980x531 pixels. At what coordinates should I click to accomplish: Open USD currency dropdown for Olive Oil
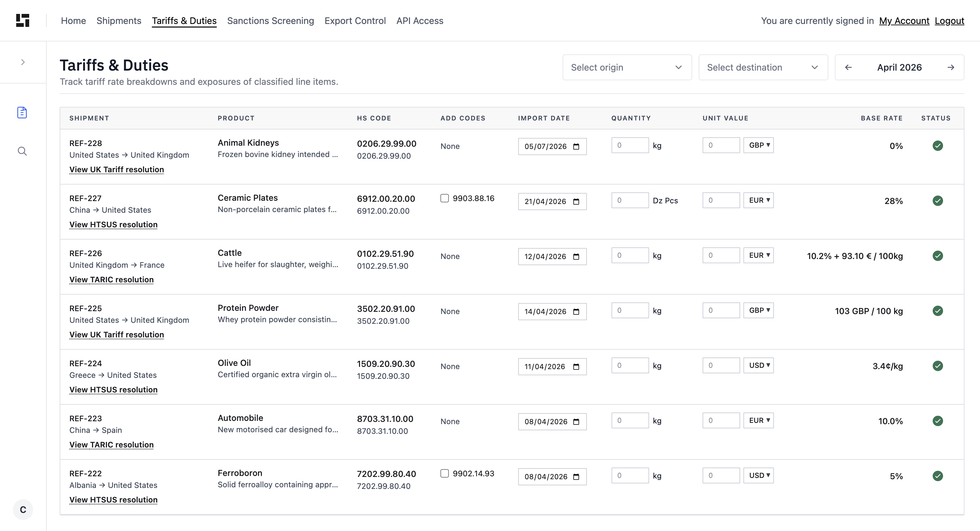point(759,365)
